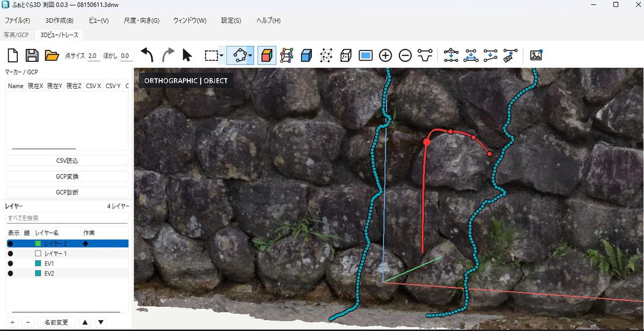Click the green color swatch of レイヤー 2
The image size is (644, 331).
pyautogui.click(x=38, y=243)
